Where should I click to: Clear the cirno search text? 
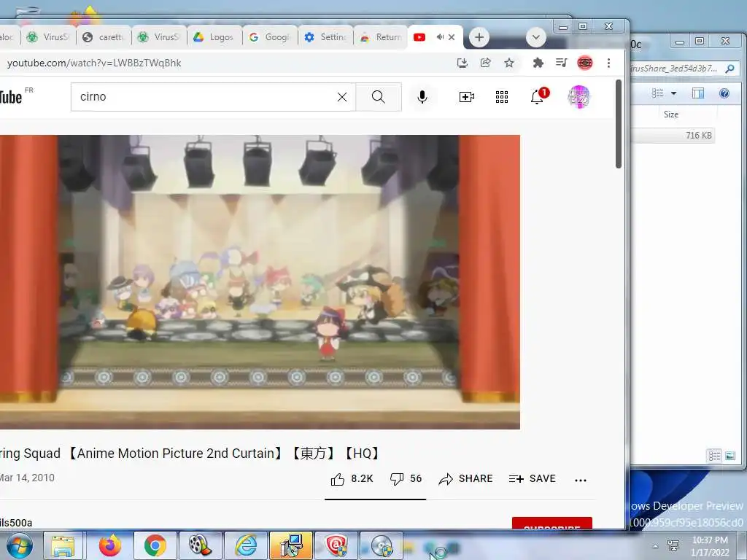click(342, 97)
